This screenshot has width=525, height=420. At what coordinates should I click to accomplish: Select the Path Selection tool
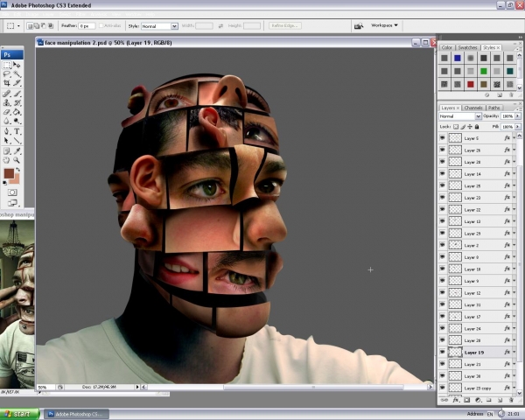pyautogui.click(x=7, y=141)
